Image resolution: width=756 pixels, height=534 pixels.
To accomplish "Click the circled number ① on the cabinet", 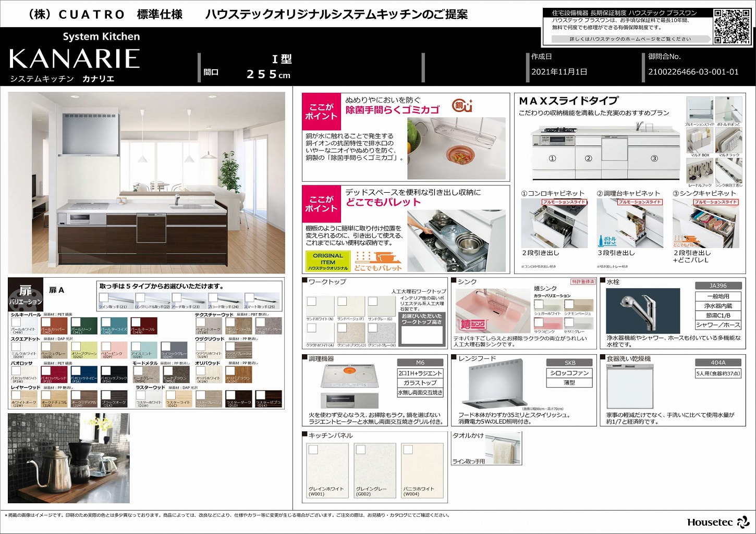I will tap(552, 158).
